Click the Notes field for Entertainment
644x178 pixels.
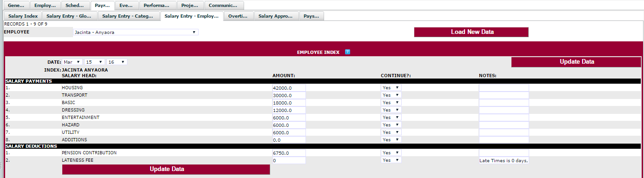(504, 118)
